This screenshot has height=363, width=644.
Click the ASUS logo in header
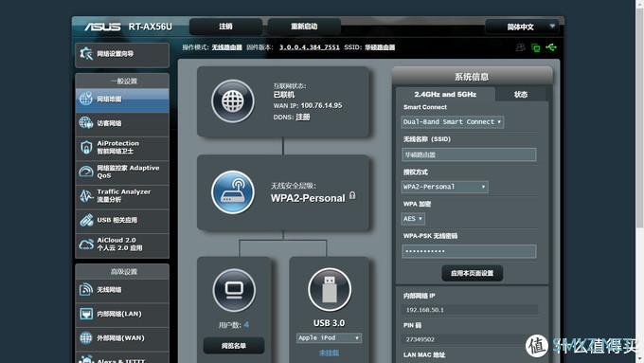(102, 27)
